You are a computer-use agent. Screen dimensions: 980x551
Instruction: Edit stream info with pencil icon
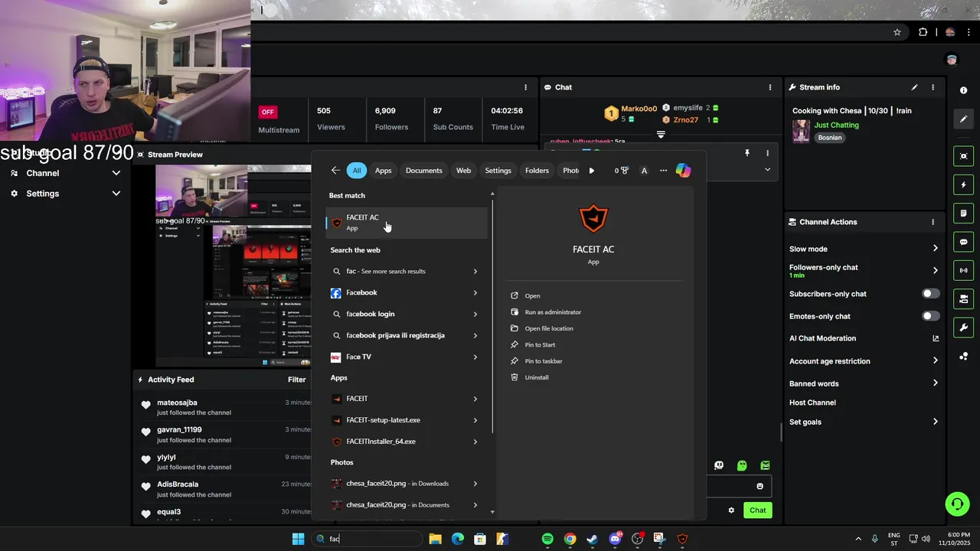(x=914, y=87)
